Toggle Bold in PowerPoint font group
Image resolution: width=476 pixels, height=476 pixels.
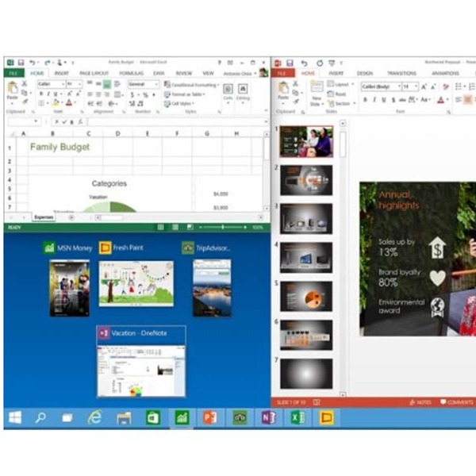tap(366, 100)
